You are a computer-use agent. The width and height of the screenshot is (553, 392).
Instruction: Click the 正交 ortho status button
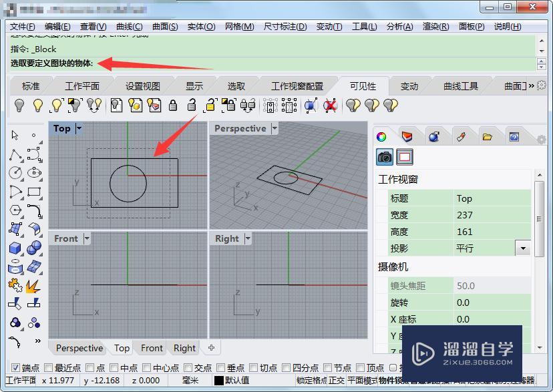coord(336,381)
